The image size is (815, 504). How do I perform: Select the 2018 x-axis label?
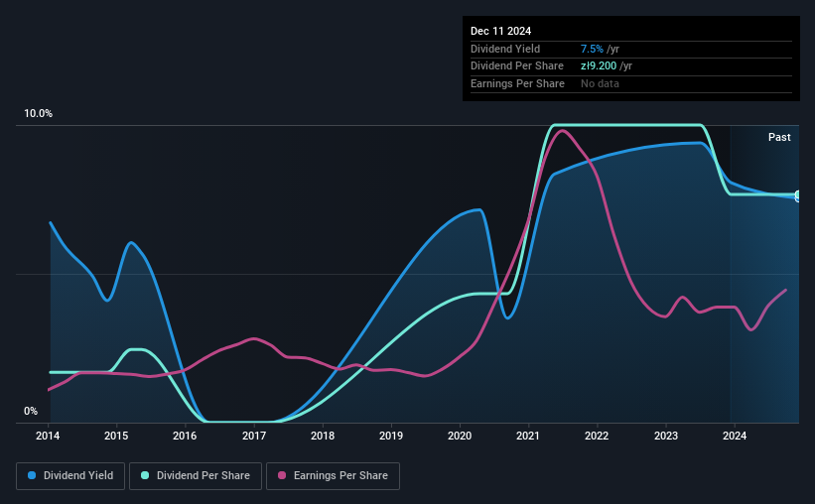tap(323, 436)
